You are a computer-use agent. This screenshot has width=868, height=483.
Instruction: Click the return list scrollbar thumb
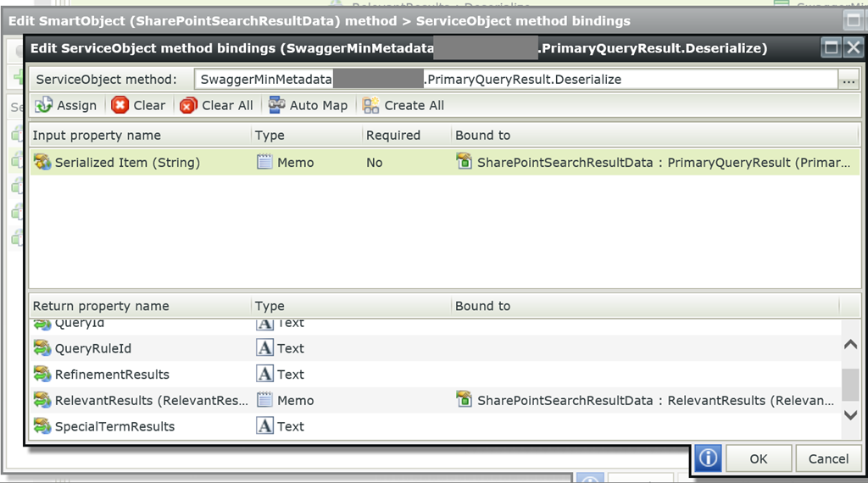click(851, 385)
